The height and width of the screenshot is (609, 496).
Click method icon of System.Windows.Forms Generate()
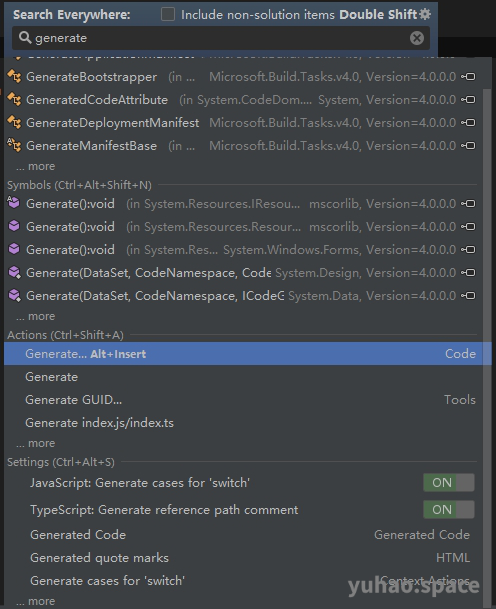[14, 249]
